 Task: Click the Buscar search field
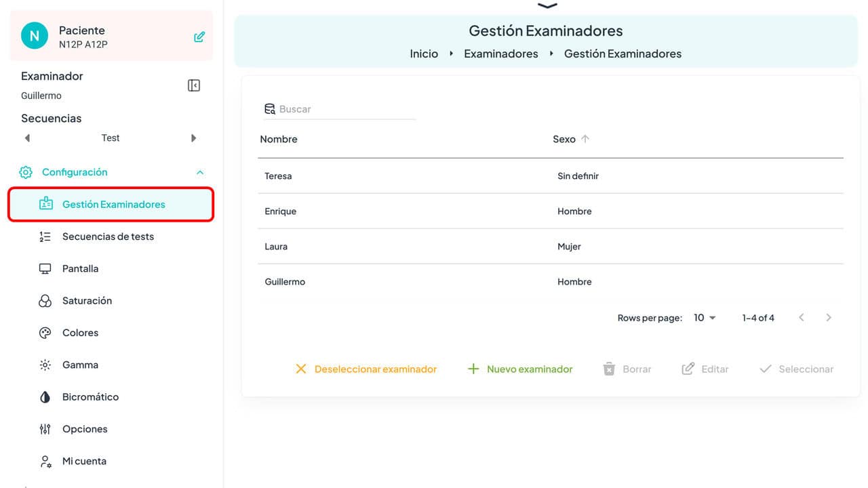339,109
